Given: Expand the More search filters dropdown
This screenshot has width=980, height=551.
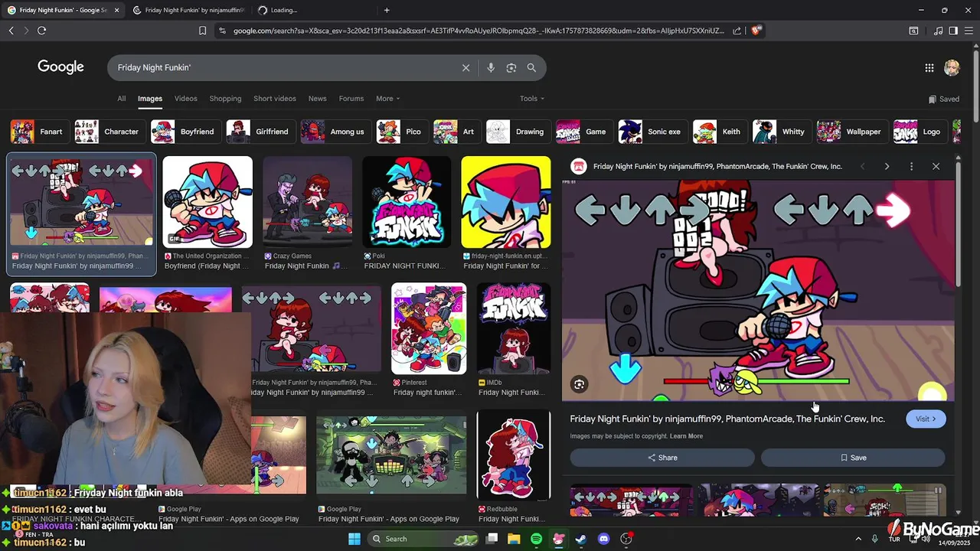Looking at the screenshot, I should [387, 99].
